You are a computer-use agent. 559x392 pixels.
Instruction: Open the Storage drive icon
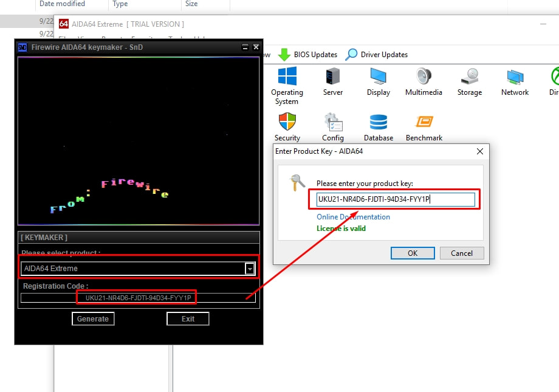(470, 77)
